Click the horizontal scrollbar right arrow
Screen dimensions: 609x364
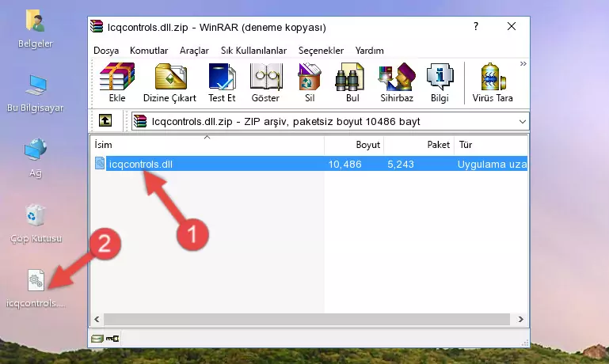click(520, 320)
